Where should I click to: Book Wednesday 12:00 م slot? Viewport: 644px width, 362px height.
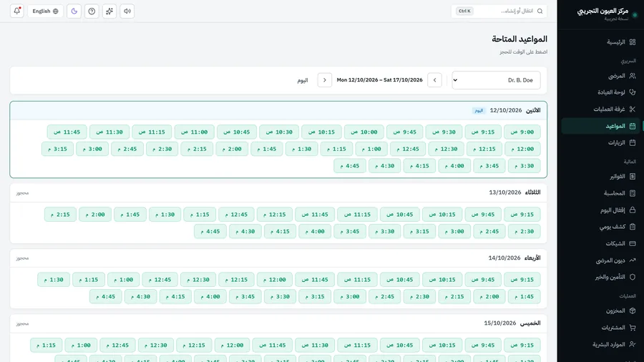pos(274,280)
